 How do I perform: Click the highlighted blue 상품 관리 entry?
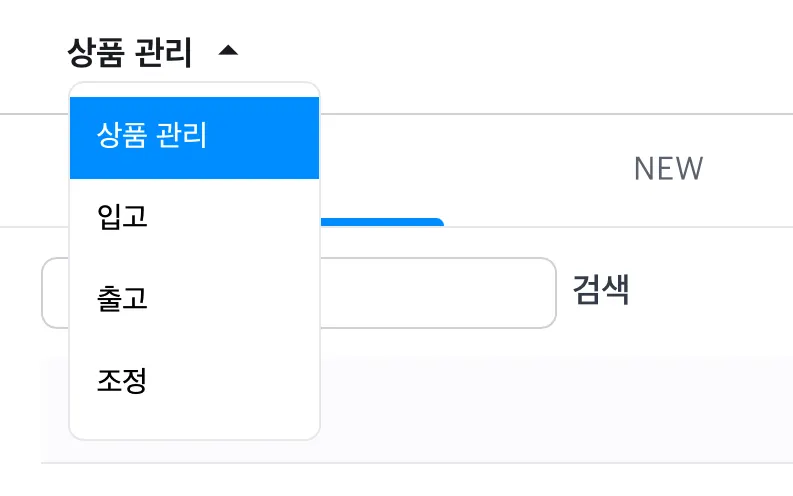[x=152, y=137]
